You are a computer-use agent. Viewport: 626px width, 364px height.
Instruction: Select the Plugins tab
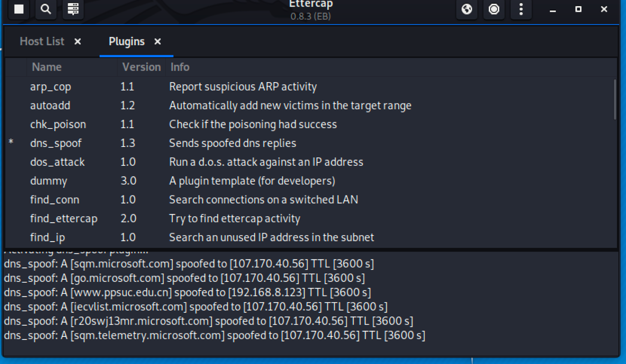tap(126, 42)
